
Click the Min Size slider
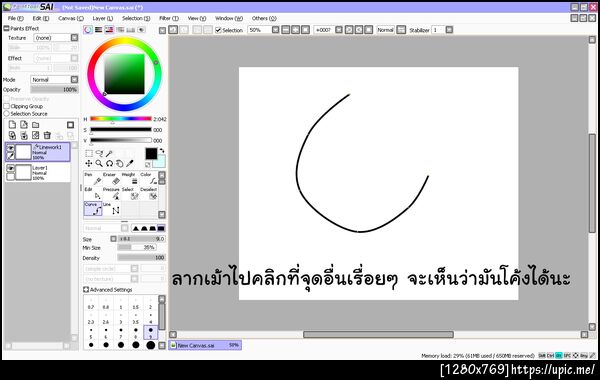point(137,248)
